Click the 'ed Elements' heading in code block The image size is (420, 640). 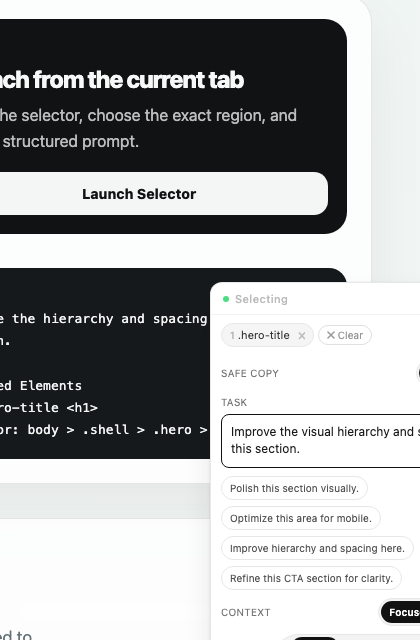pyautogui.click(x=41, y=385)
